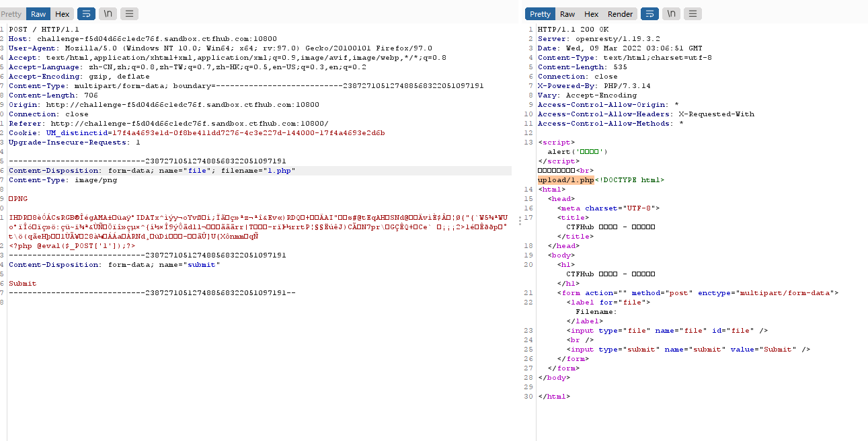Screen dimensions: 868x441
Task: Click the Referer header line
Action: point(169,124)
